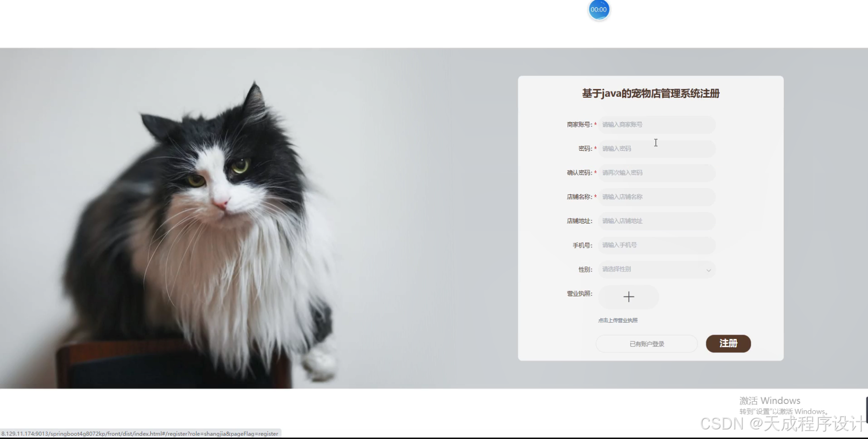This screenshot has width=868, height=439.
Task: Click the 手机号 phone number input
Action: 656,245
